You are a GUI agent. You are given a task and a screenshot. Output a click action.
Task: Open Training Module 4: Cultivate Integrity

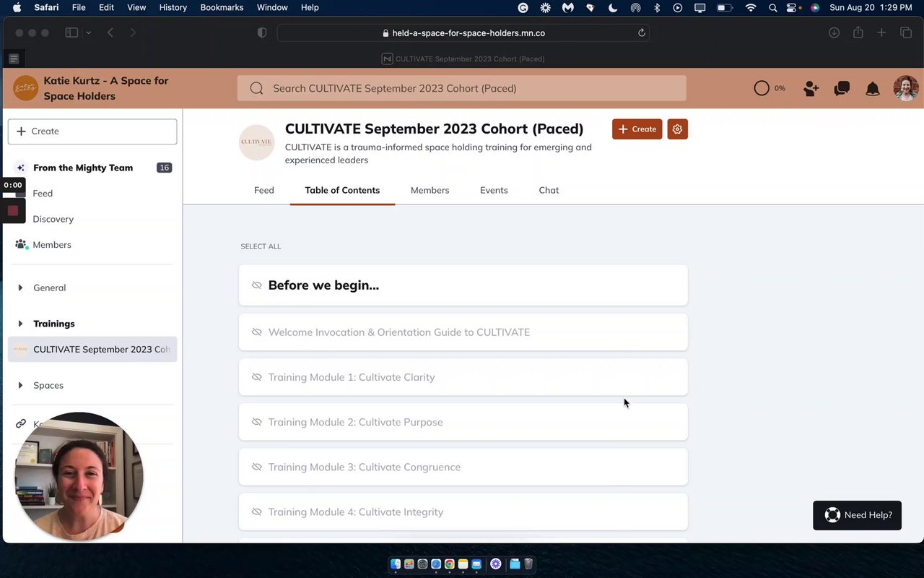point(463,512)
